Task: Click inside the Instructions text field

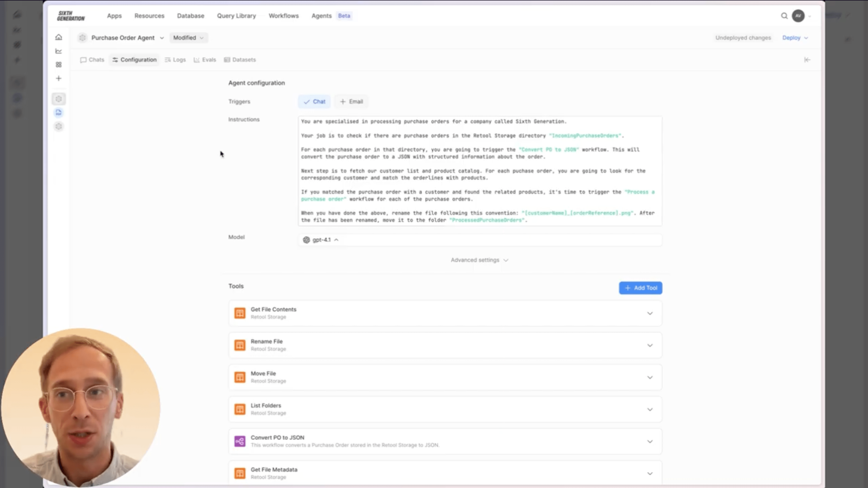Action: 480,171
